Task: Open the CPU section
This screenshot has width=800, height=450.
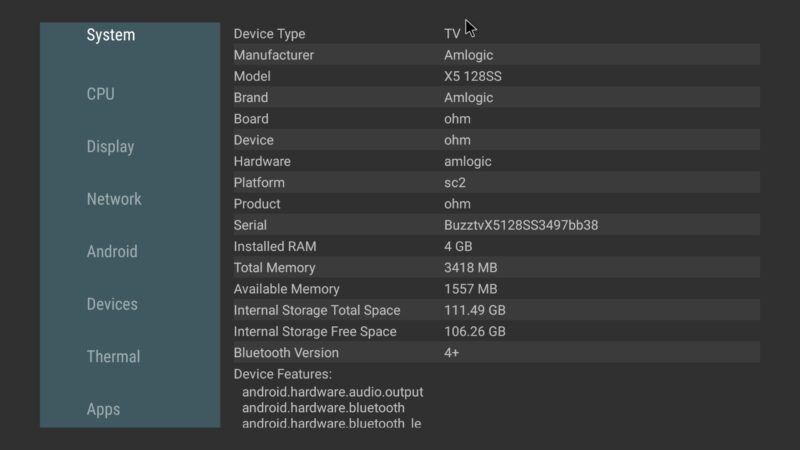Action: point(101,94)
